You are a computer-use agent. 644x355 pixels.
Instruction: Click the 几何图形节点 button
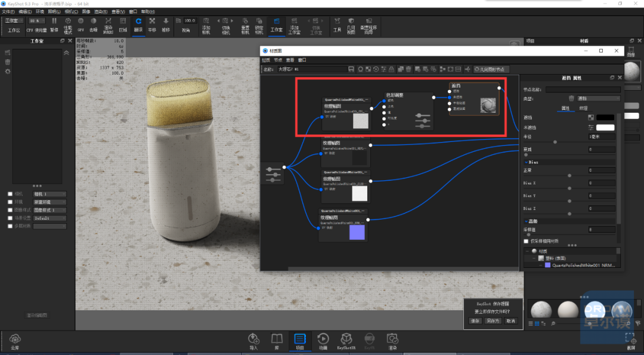point(491,69)
